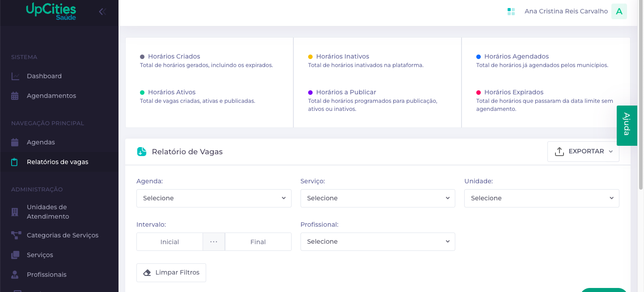
Task: Navigate to Categorias de Serviços
Action: pos(59,235)
